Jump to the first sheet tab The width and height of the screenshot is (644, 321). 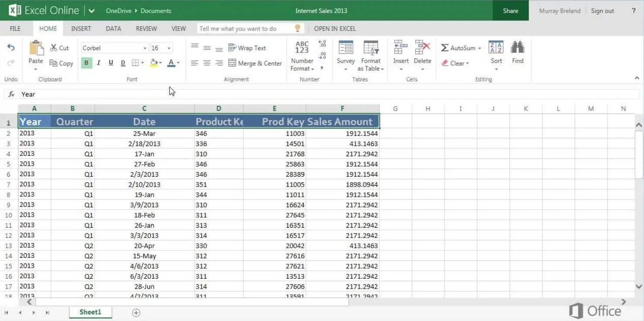7,313
